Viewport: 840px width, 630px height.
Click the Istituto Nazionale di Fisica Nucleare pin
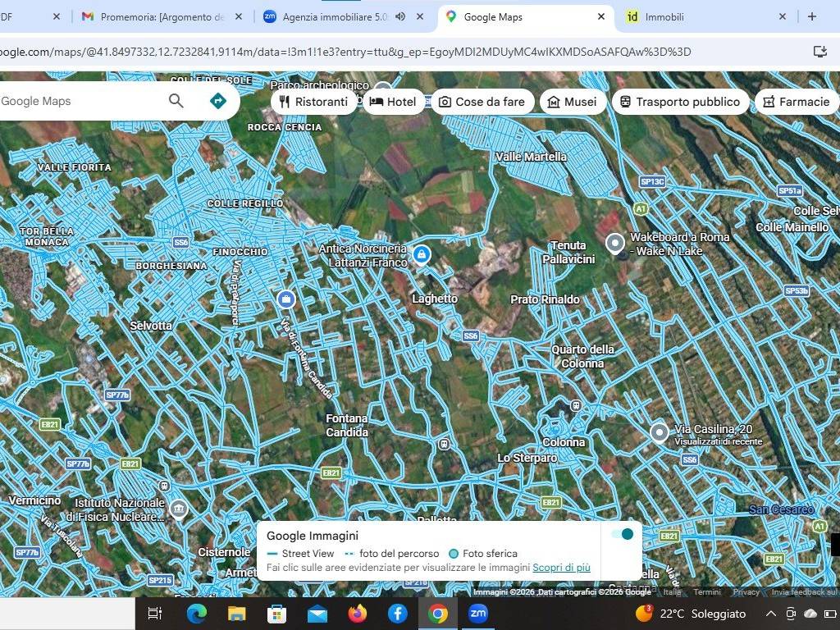pyautogui.click(x=178, y=508)
